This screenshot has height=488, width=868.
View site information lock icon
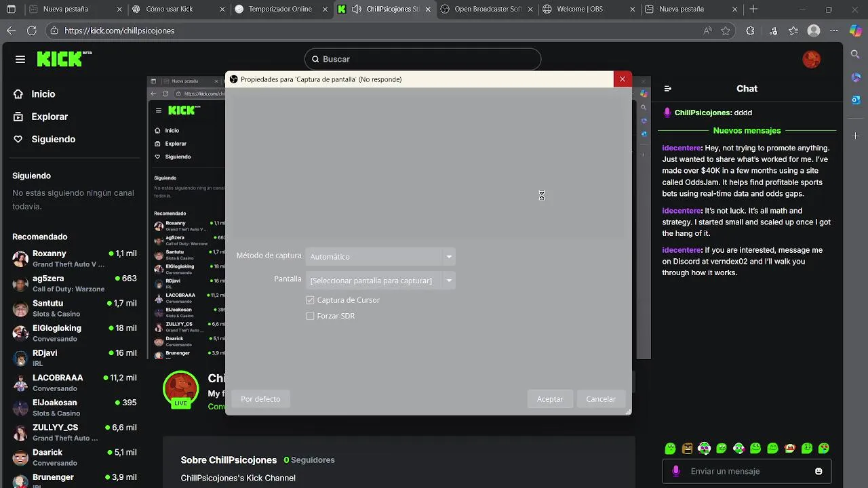pos(54,30)
